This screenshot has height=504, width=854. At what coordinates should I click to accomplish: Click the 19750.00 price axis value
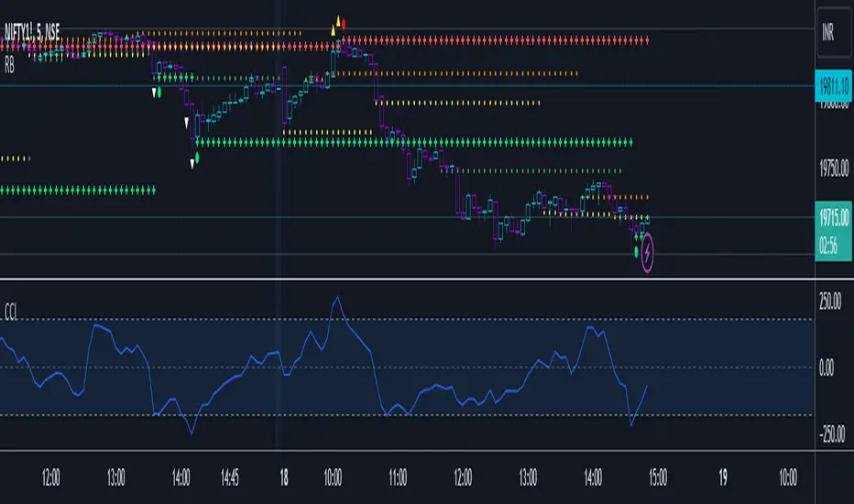click(834, 169)
